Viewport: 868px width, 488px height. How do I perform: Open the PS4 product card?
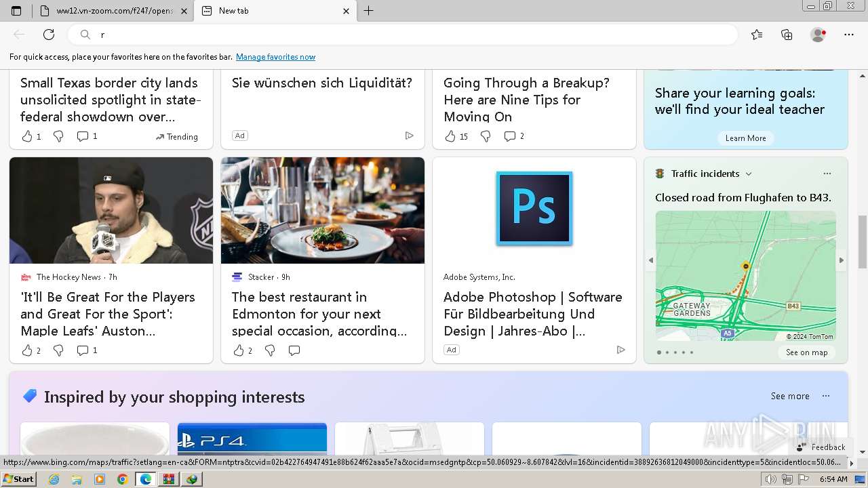tap(252, 439)
